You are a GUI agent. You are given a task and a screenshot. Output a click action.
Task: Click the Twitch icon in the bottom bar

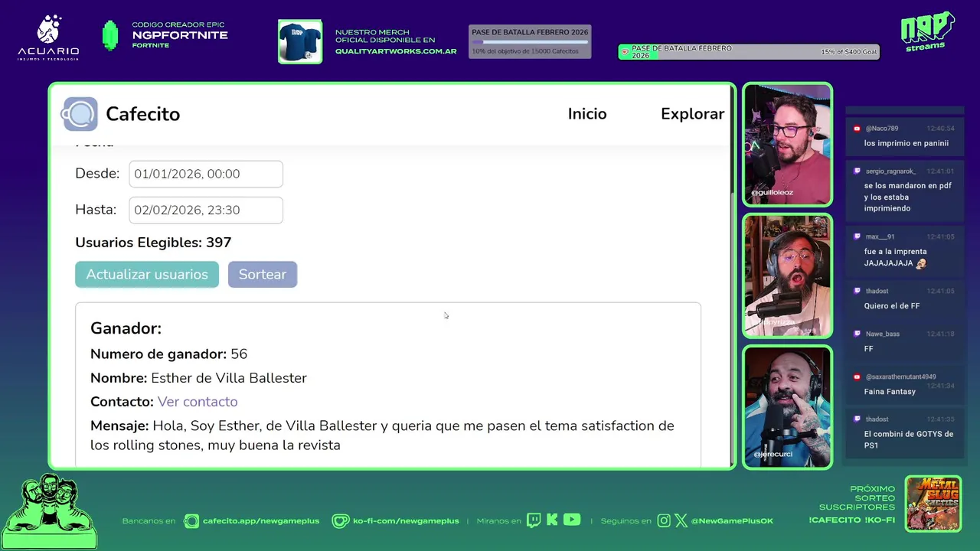click(534, 520)
